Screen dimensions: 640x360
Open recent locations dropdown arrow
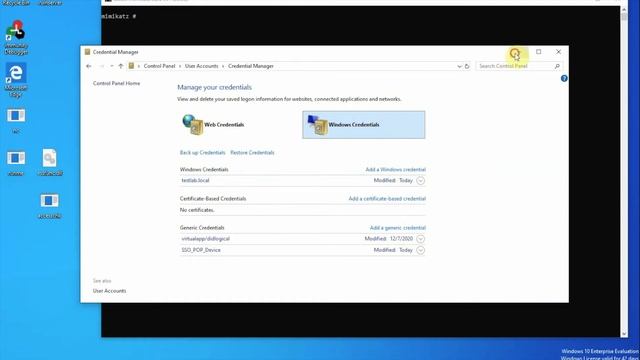tap(111, 66)
